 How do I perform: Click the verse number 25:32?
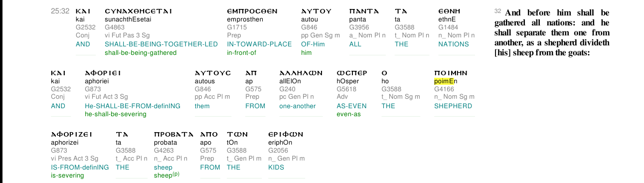pos(60,10)
